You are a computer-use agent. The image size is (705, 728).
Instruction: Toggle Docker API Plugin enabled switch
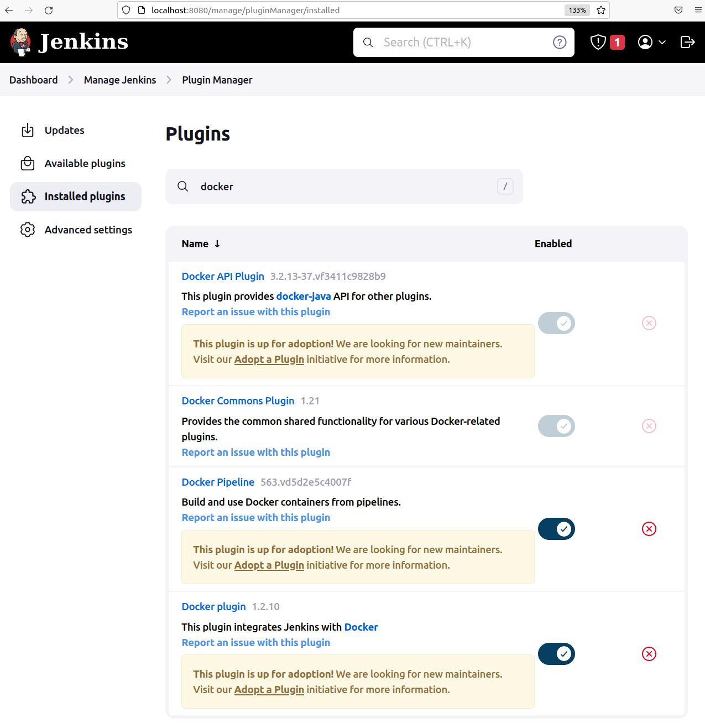(x=556, y=323)
